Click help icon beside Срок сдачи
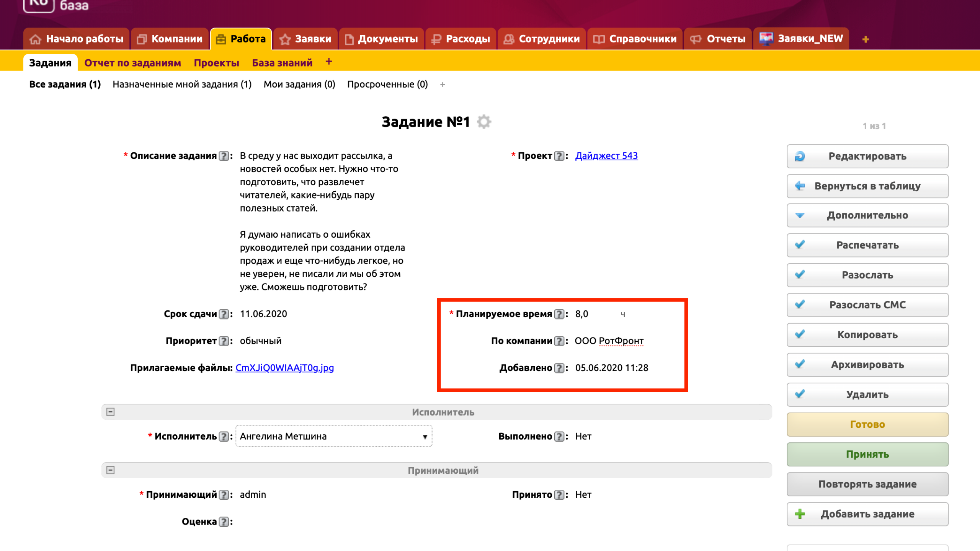The height and width of the screenshot is (551, 980). 224,314
